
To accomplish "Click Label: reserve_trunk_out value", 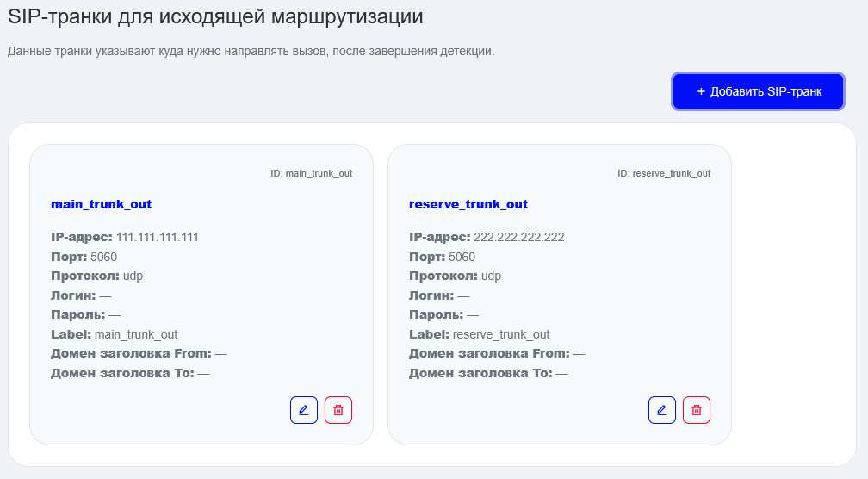I will pos(501,334).
